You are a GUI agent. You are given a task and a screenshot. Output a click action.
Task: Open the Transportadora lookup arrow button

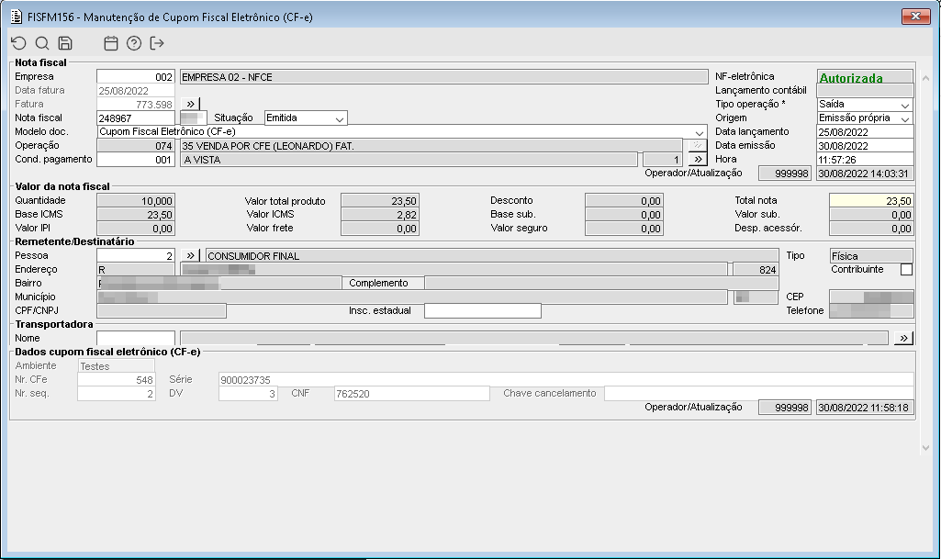903,338
